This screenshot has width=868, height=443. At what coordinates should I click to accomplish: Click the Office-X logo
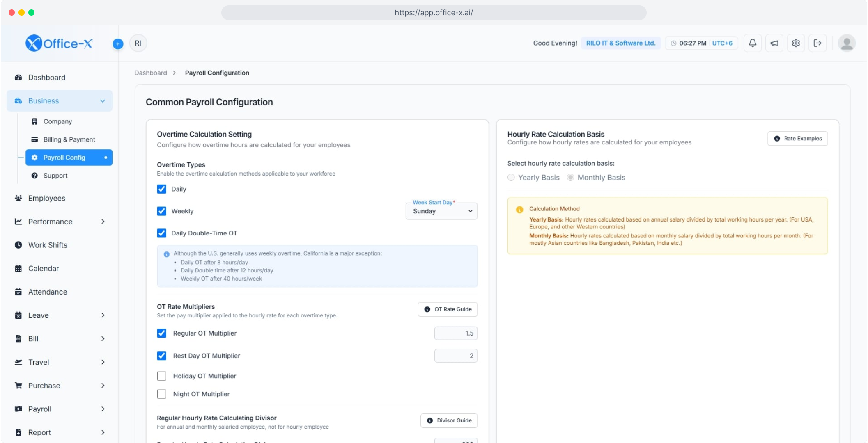59,43
